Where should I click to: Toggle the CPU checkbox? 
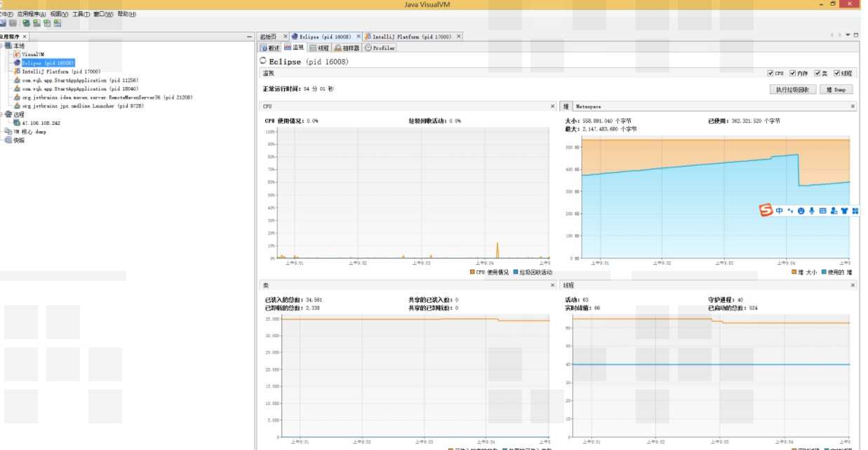tap(770, 73)
